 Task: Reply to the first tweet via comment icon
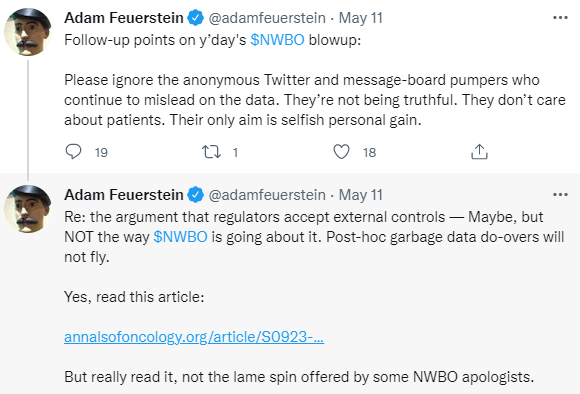[73, 152]
